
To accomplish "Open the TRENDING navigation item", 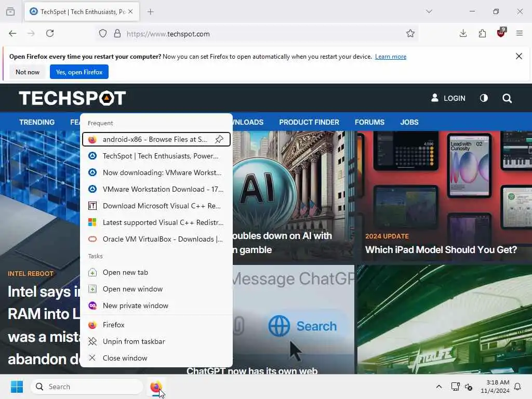I will pyautogui.click(x=37, y=122).
